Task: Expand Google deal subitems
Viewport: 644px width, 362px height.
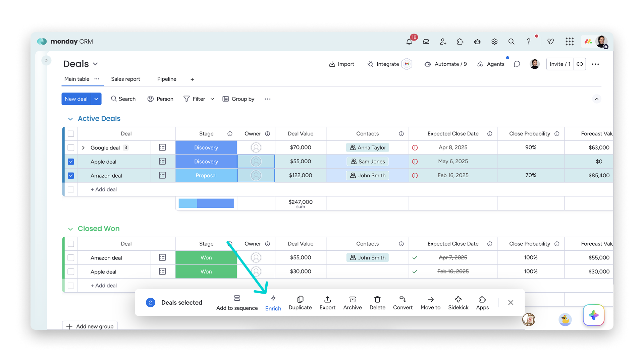Action: click(x=83, y=147)
